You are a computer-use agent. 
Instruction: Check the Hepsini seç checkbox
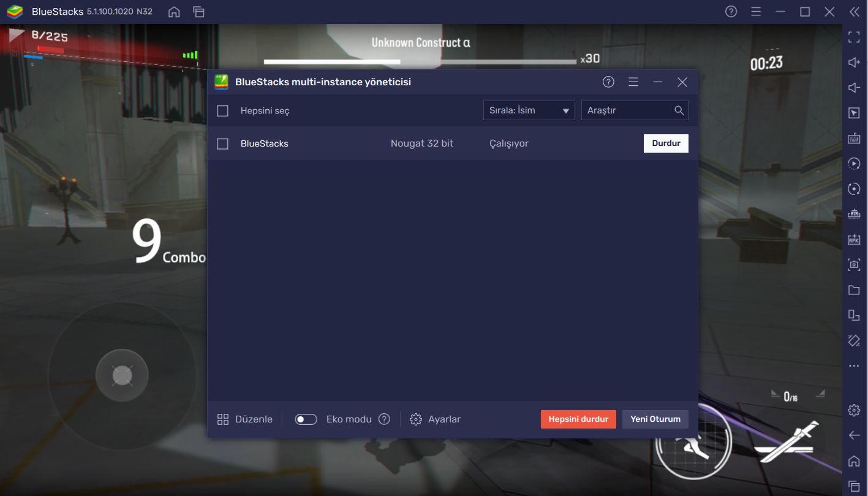[223, 111]
